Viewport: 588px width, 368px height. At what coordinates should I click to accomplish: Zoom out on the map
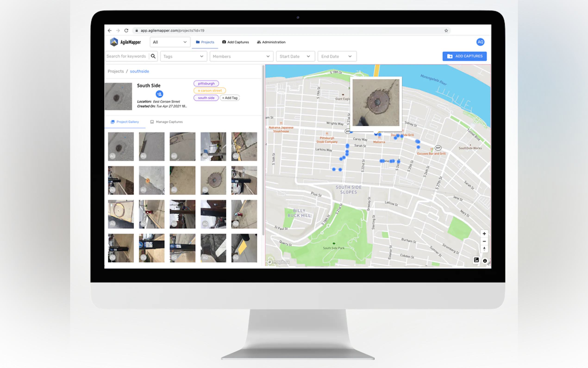(x=484, y=241)
